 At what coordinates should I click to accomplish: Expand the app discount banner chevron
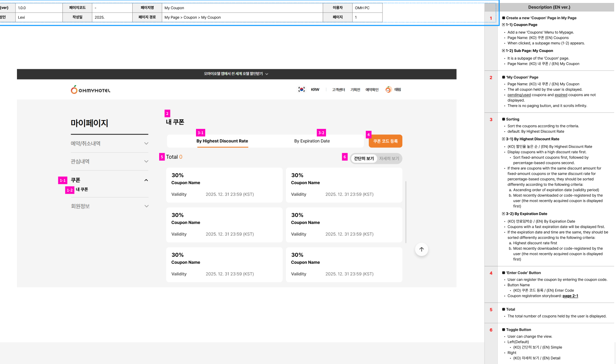(x=267, y=74)
